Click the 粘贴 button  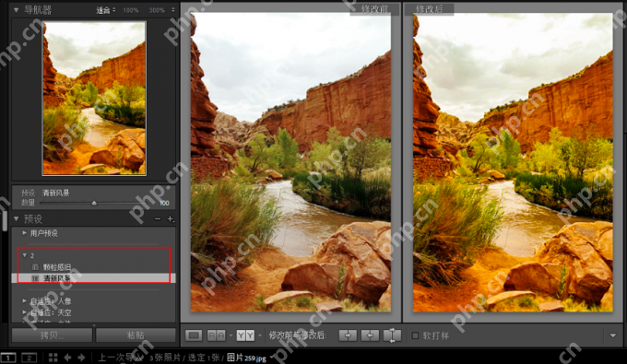pyautogui.click(x=136, y=335)
